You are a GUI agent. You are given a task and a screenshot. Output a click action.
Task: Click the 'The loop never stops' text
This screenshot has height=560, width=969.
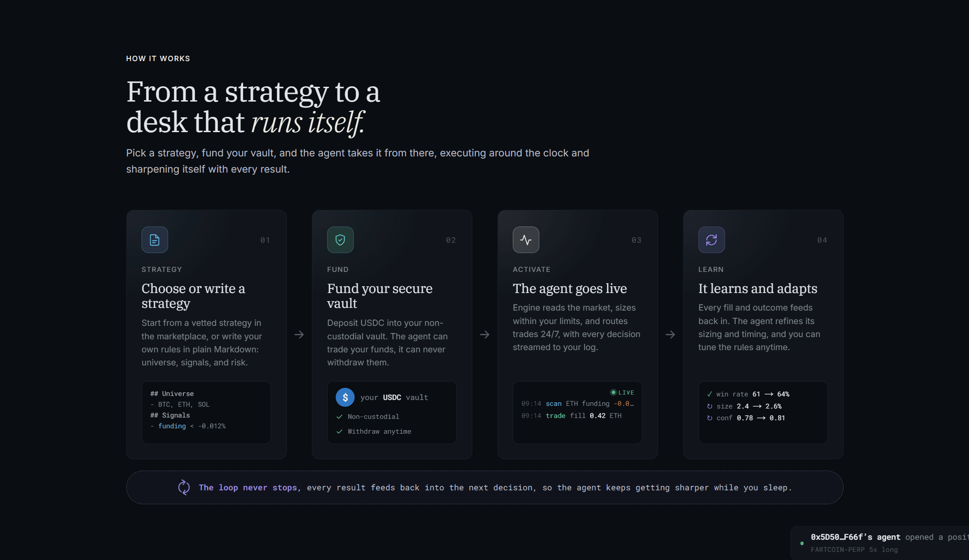[x=248, y=488]
